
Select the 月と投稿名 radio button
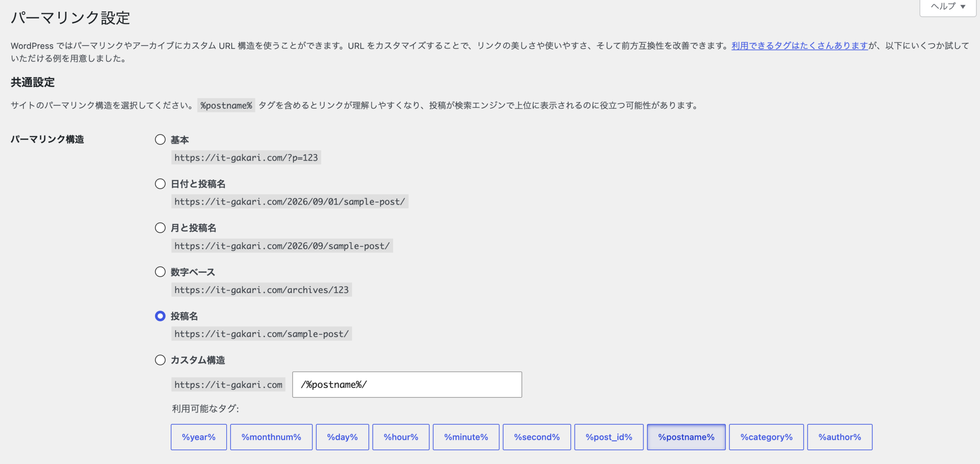point(160,228)
